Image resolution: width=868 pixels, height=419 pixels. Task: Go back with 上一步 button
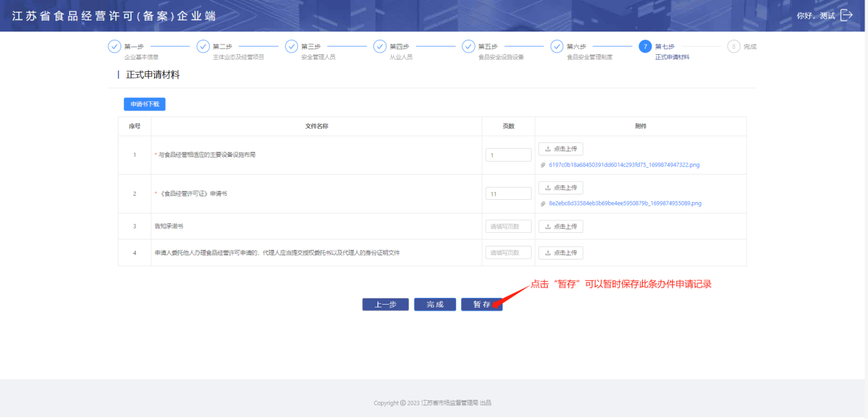[385, 305]
